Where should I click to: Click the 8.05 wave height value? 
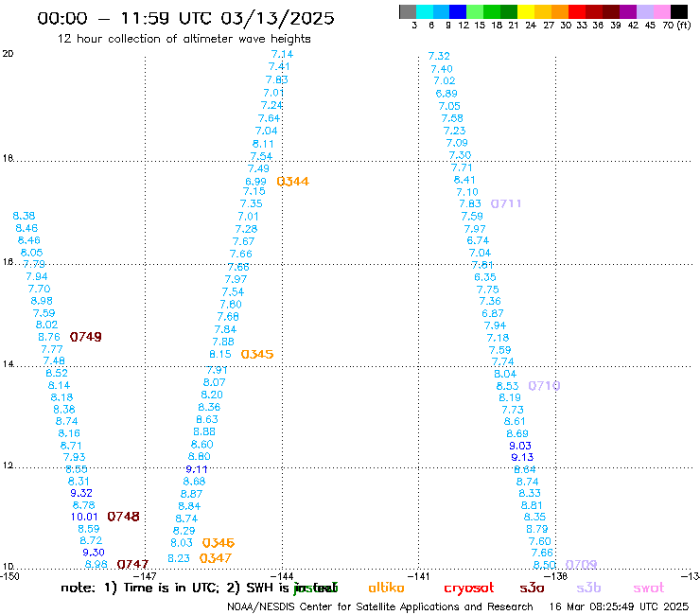(32, 253)
